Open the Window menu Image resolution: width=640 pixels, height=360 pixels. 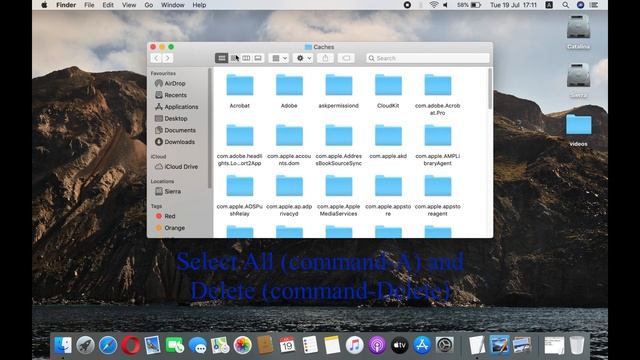(172, 5)
